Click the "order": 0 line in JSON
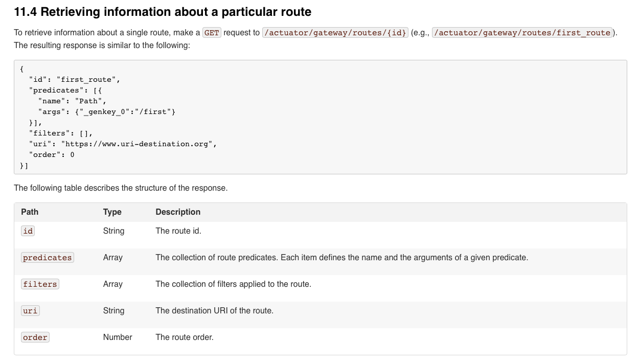639x364 pixels. (52, 154)
